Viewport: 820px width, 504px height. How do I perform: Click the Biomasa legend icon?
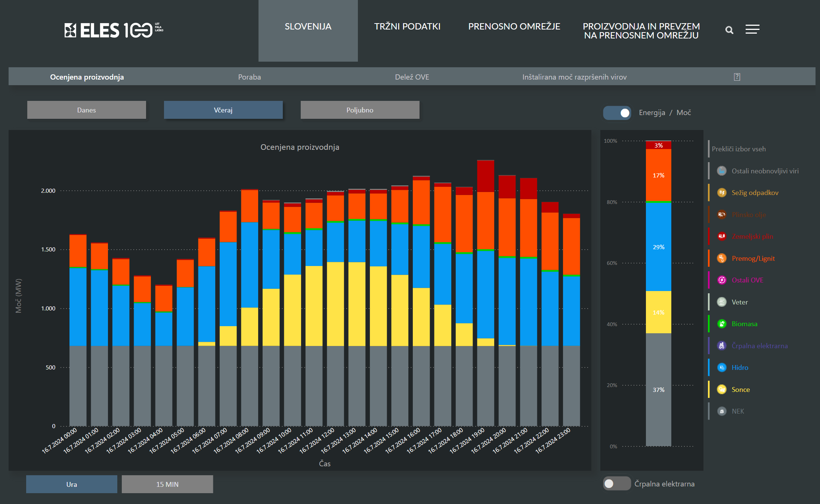pos(721,324)
